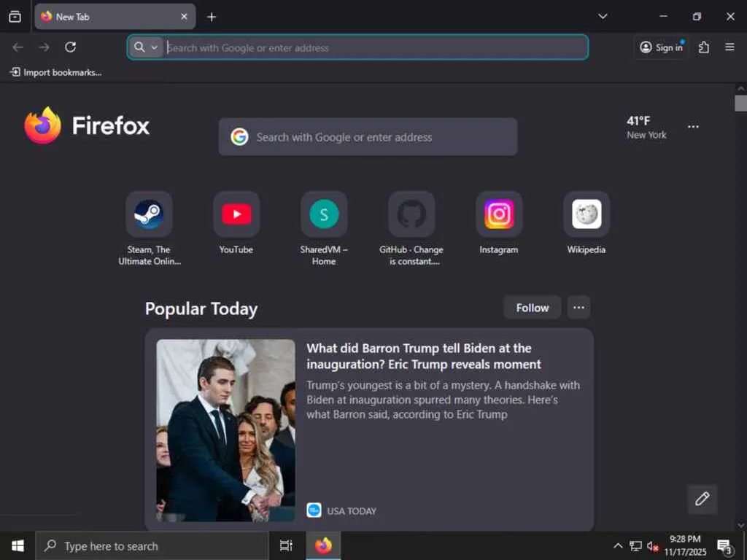Open the Steam shortcut tile
The height and width of the screenshot is (560, 747).
(149, 214)
